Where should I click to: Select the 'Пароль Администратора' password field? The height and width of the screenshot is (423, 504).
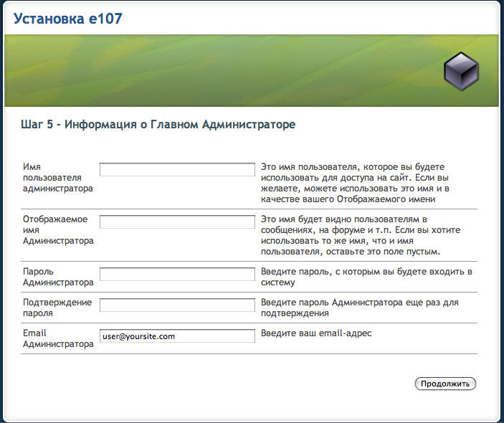177,274
